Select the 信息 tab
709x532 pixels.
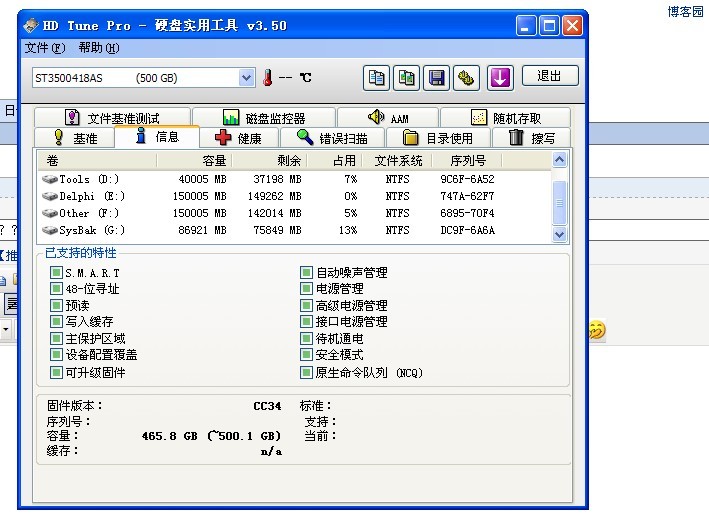(x=157, y=136)
